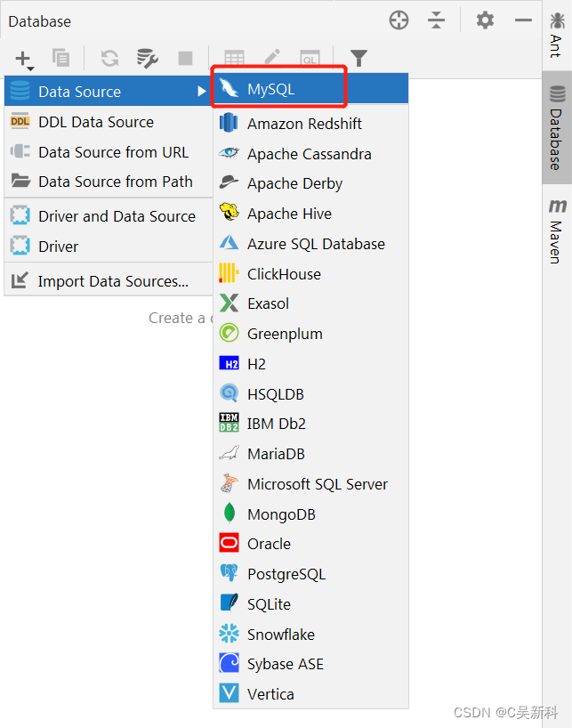The width and height of the screenshot is (572, 728).
Task: Click the Import Data Sources arrow icon
Action: 20,280
